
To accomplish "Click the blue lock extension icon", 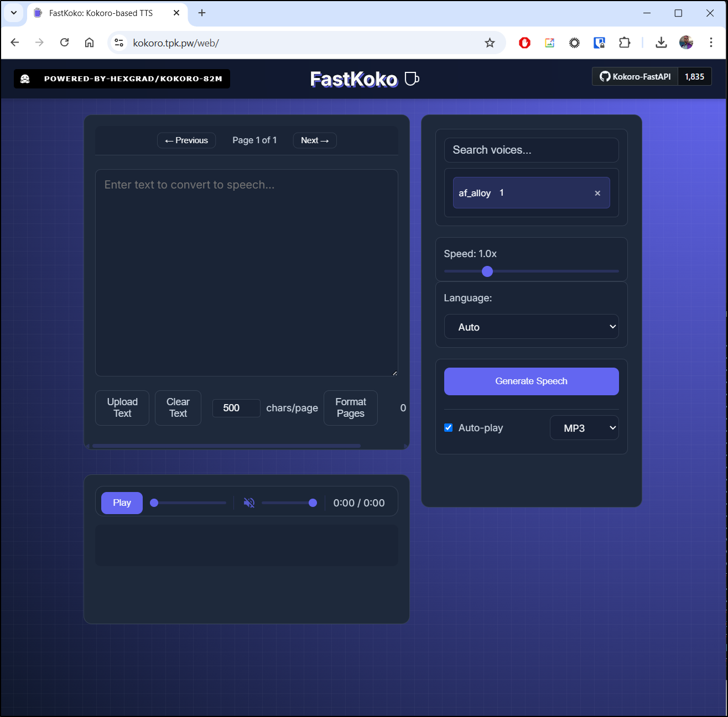I will pyautogui.click(x=599, y=43).
